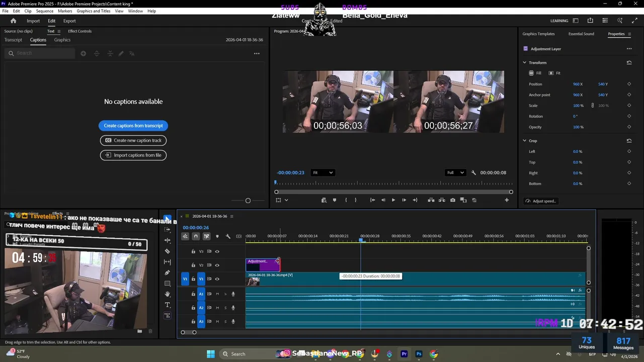Click Create captions from transcript

tap(133, 126)
